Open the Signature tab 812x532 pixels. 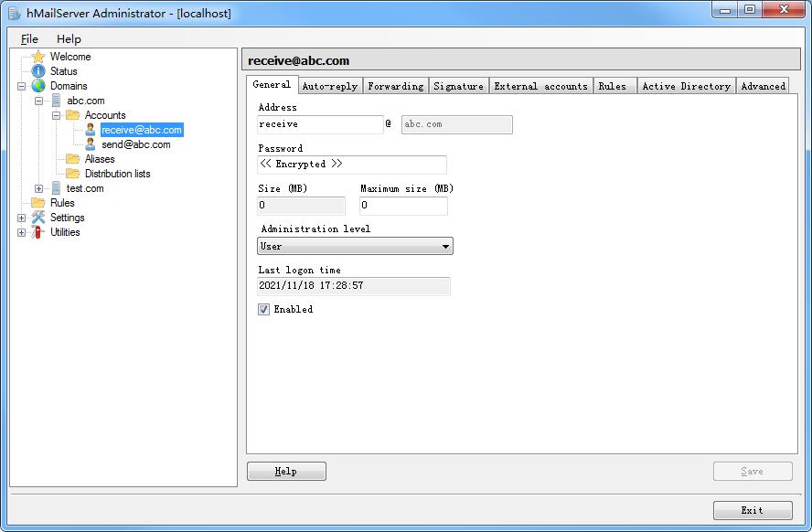point(458,86)
